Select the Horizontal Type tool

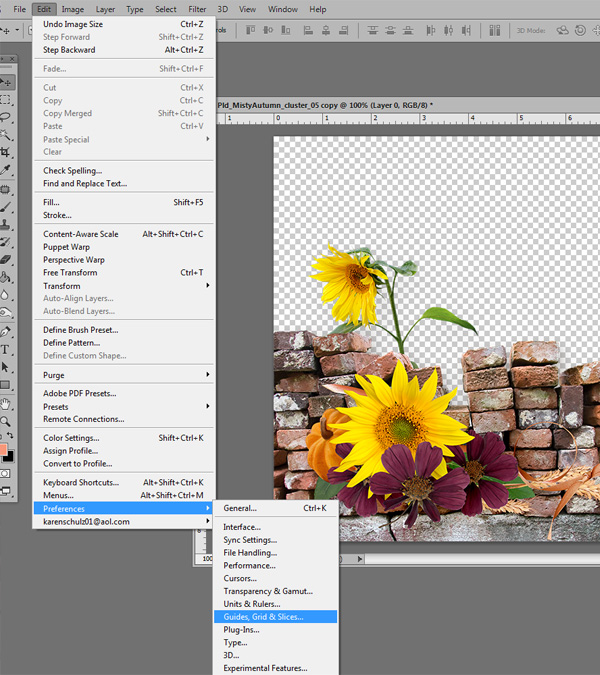[7, 350]
